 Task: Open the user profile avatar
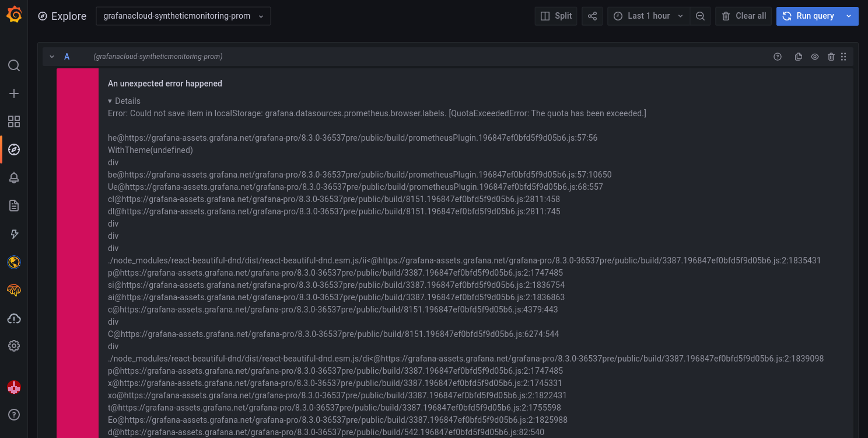pos(14,387)
